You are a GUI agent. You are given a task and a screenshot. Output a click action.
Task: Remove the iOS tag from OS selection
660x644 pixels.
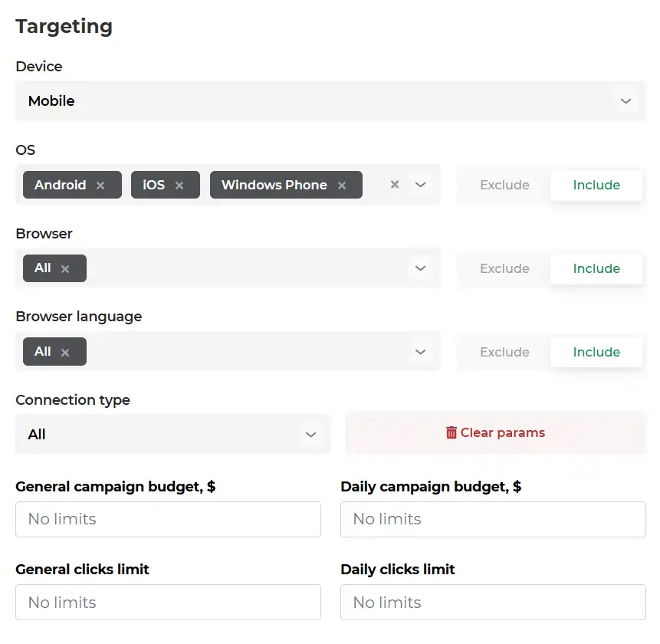click(179, 185)
